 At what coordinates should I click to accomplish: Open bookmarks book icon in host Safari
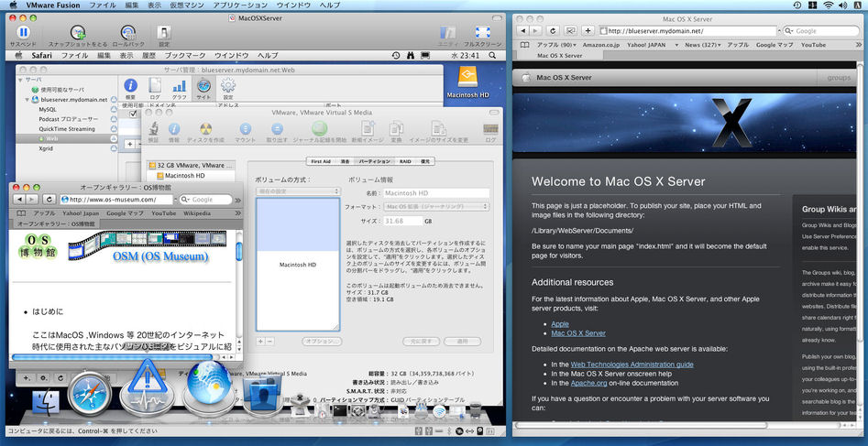(x=523, y=45)
